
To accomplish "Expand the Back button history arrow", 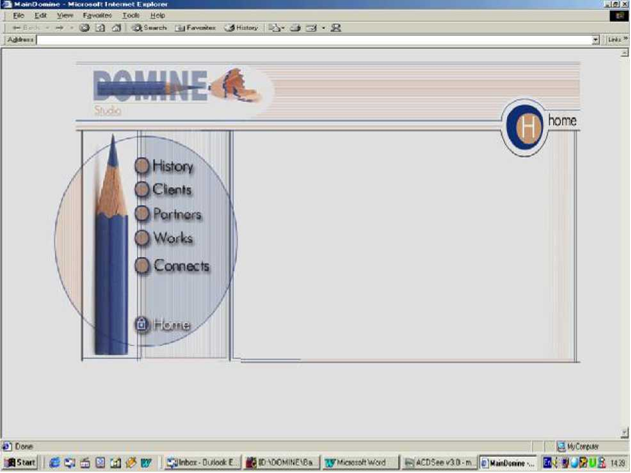I will tap(47, 28).
